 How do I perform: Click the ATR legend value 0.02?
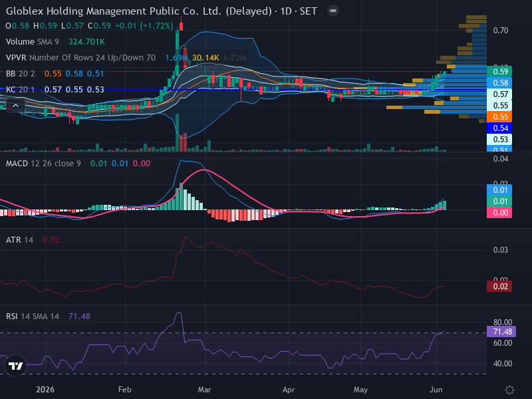tap(51, 240)
